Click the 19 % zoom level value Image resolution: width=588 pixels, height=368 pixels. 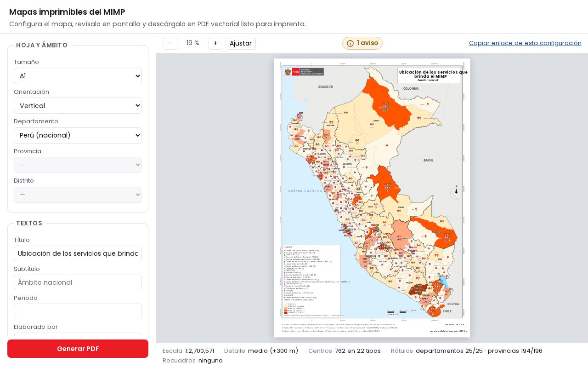pyautogui.click(x=193, y=43)
